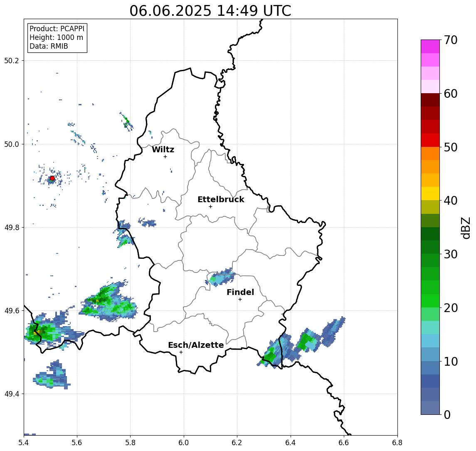The height and width of the screenshot is (451, 476).
Task: Click the colorbar tick label 40
Action: [x=451, y=201]
